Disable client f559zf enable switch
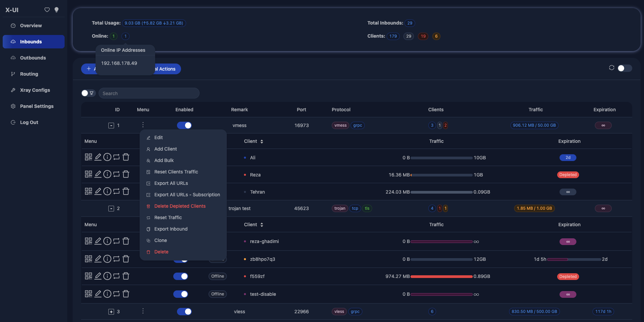644x322 pixels. [181, 276]
